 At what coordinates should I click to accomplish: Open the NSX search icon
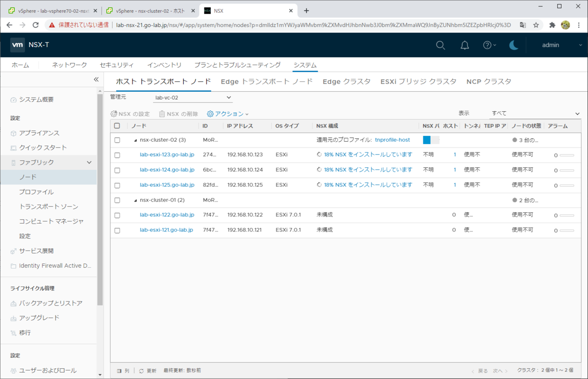point(441,45)
